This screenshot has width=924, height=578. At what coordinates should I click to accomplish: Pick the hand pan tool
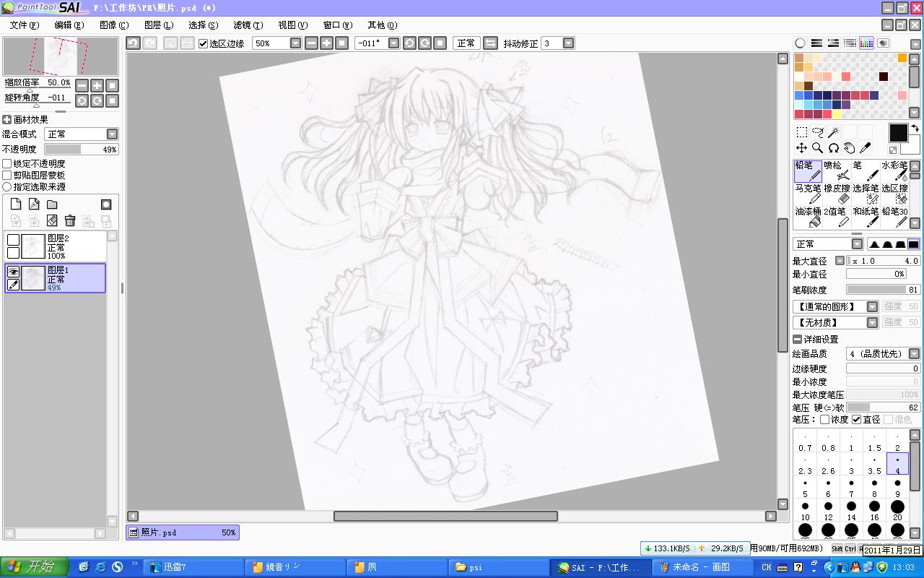[x=849, y=147]
